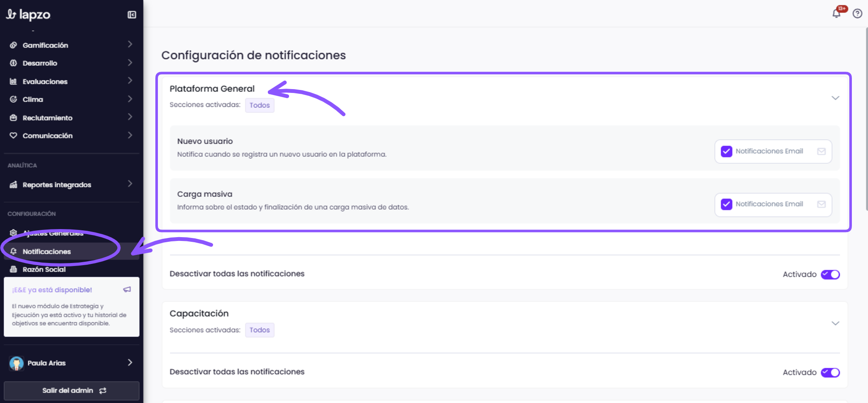Click the Capacitación section title
This screenshot has width=868, height=403.
199,313
